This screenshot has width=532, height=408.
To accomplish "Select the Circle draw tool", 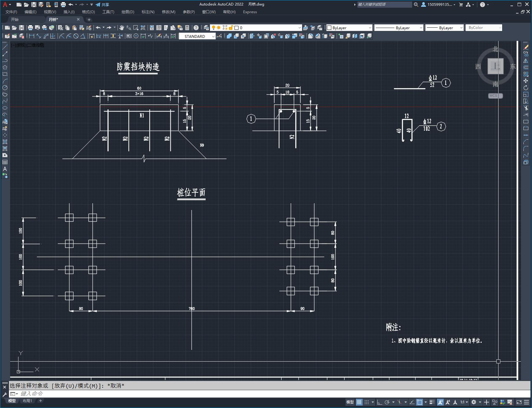I will pyautogui.click(x=5, y=88).
